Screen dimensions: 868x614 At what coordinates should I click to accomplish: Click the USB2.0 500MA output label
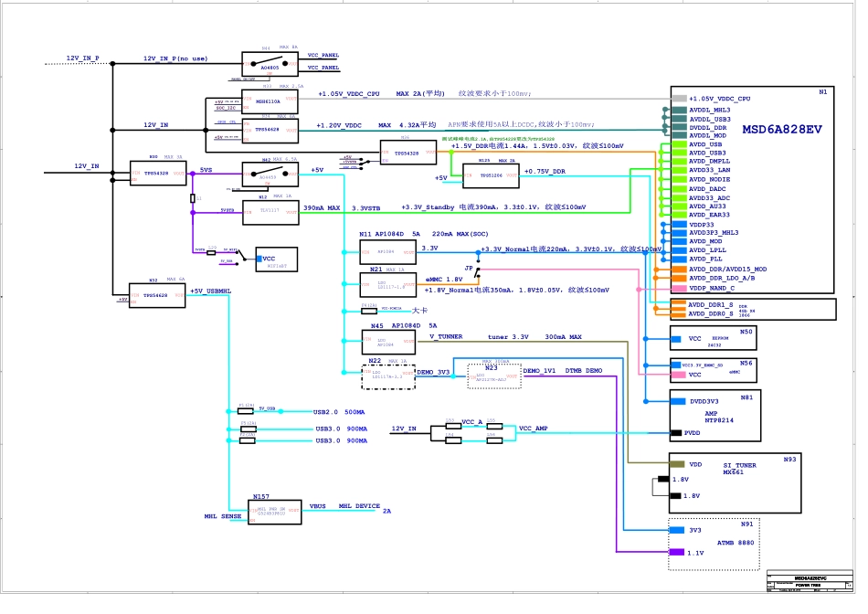(340, 412)
